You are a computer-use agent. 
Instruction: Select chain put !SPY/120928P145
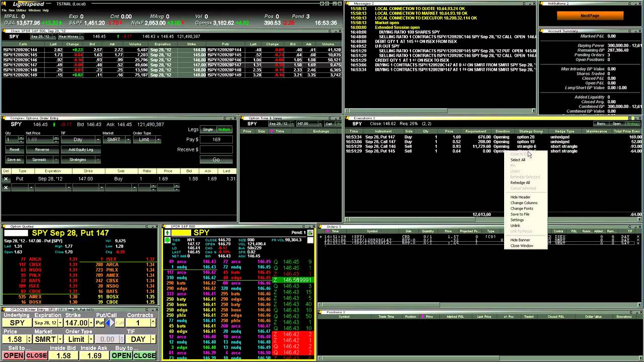pyautogui.click(x=224, y=55)
